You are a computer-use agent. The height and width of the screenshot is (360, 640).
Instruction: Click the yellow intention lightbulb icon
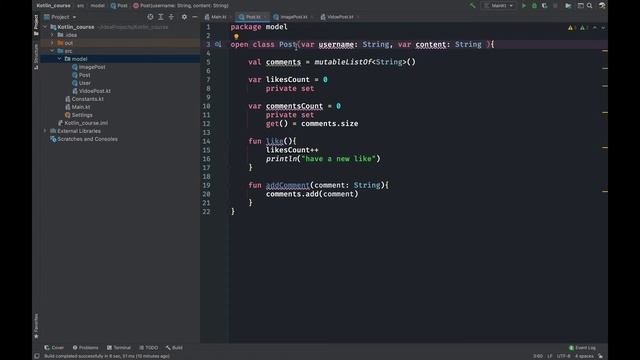[236, 36]
